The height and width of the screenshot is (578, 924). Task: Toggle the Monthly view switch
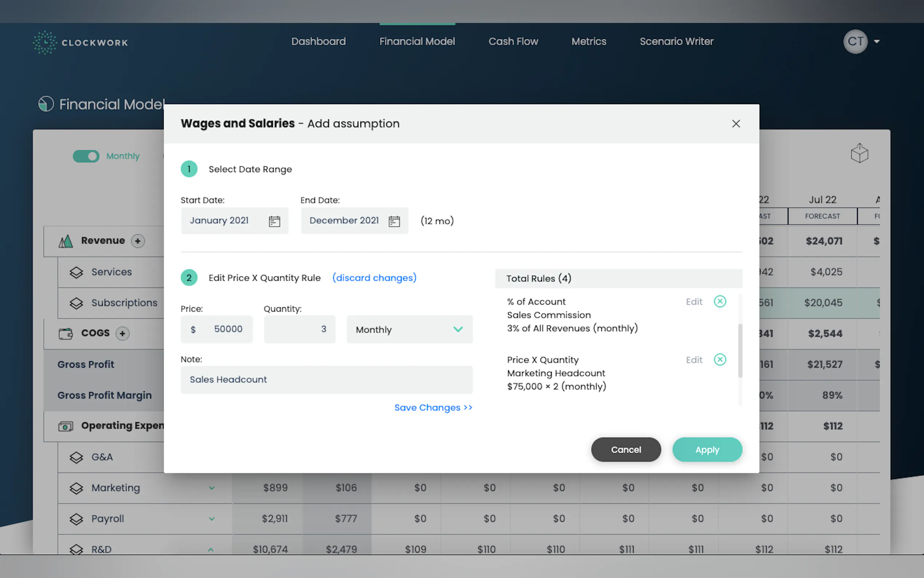pos(86,156)
